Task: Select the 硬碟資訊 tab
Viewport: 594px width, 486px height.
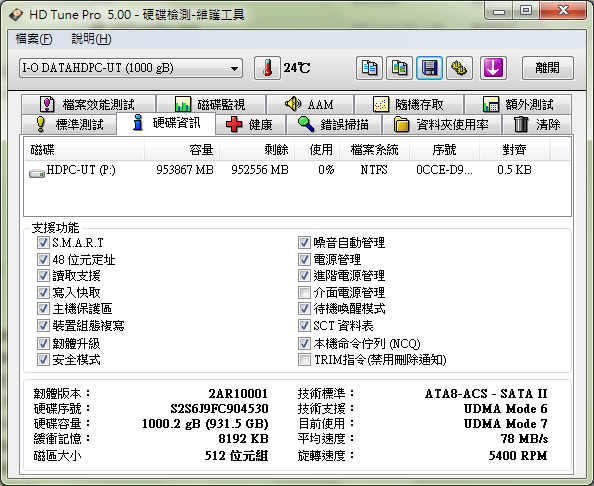Action: (166, 123)
